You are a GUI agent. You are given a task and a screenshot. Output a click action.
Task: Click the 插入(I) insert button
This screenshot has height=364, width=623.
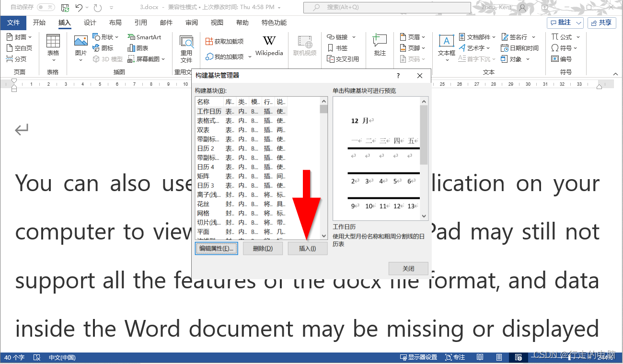click(x=308, y=249)
